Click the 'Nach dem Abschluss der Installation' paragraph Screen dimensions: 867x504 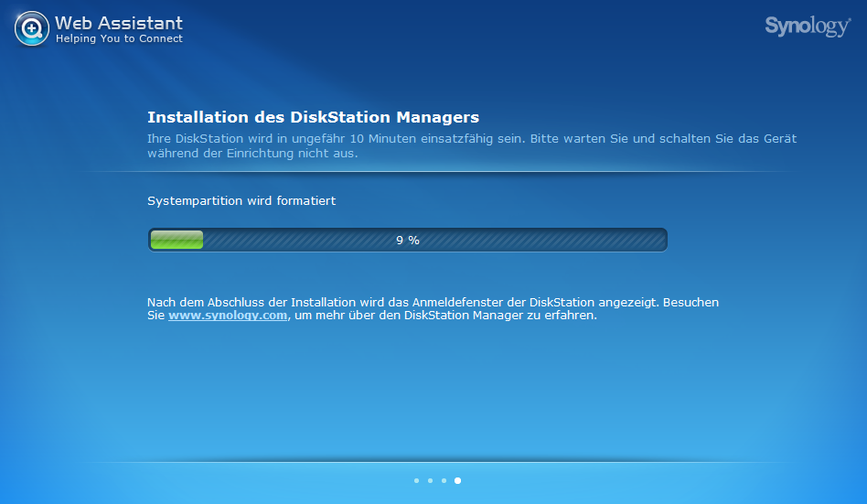(433, 308)
